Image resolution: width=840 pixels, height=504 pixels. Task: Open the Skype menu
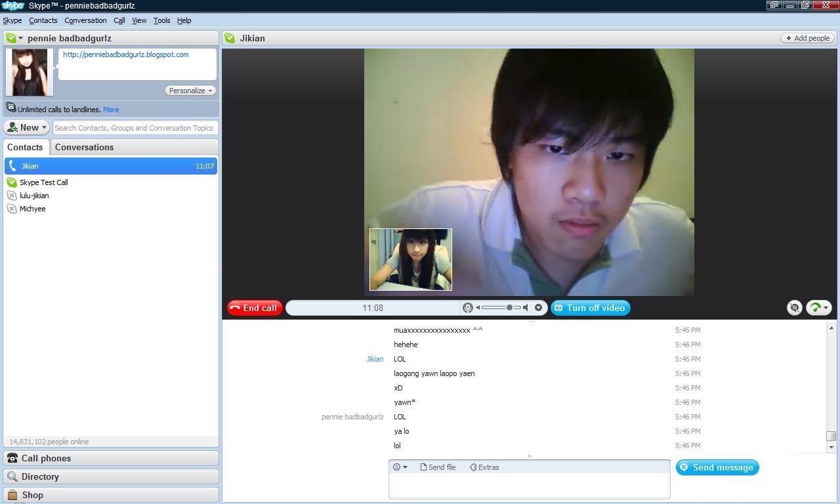pos(12,20)
